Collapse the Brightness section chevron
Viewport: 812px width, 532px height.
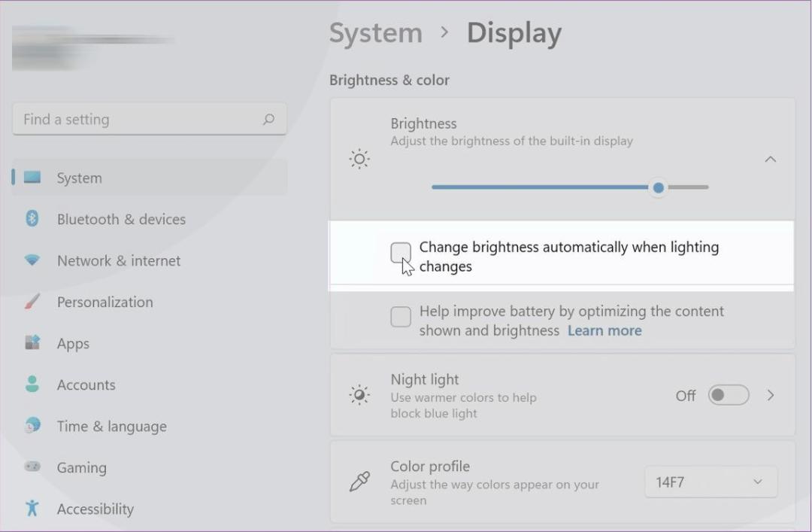pos(771,160)
